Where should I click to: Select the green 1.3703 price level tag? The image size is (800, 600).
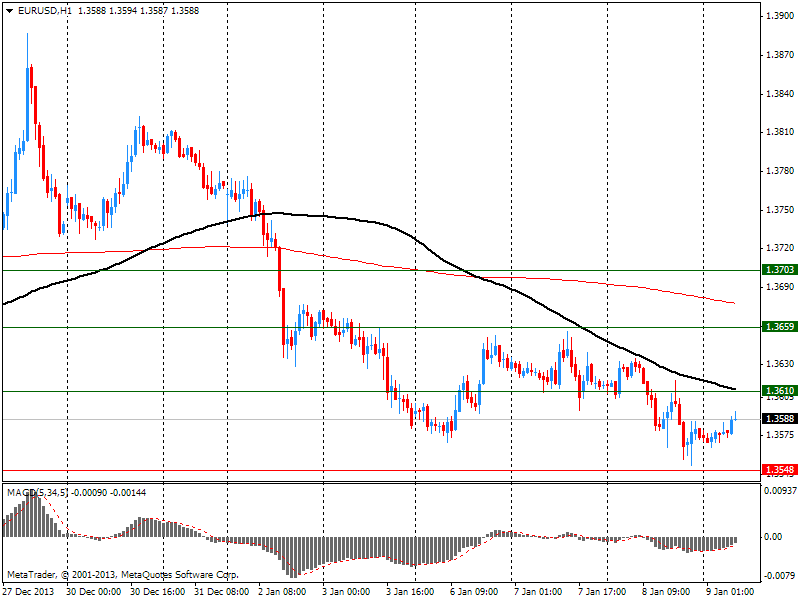pos(778,270)
